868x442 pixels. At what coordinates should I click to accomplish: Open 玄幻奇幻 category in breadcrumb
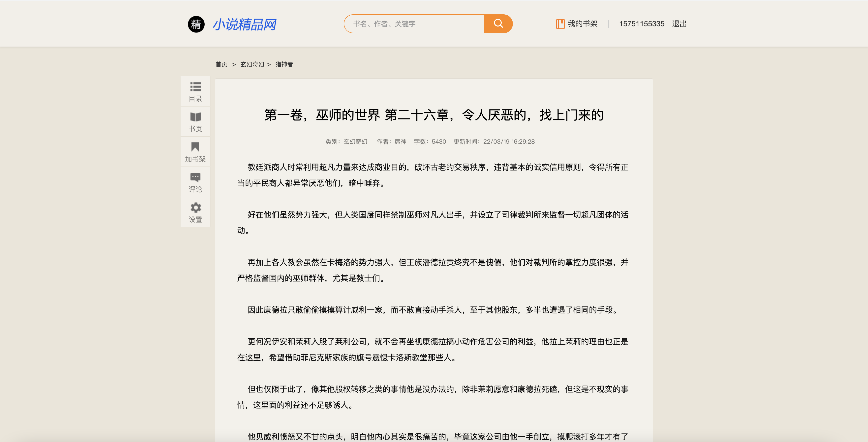point(252,64)
